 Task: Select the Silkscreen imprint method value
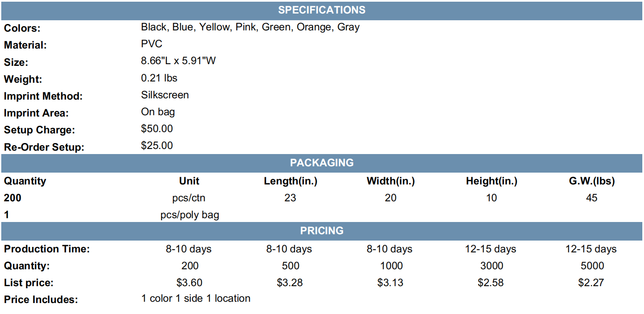165,95
